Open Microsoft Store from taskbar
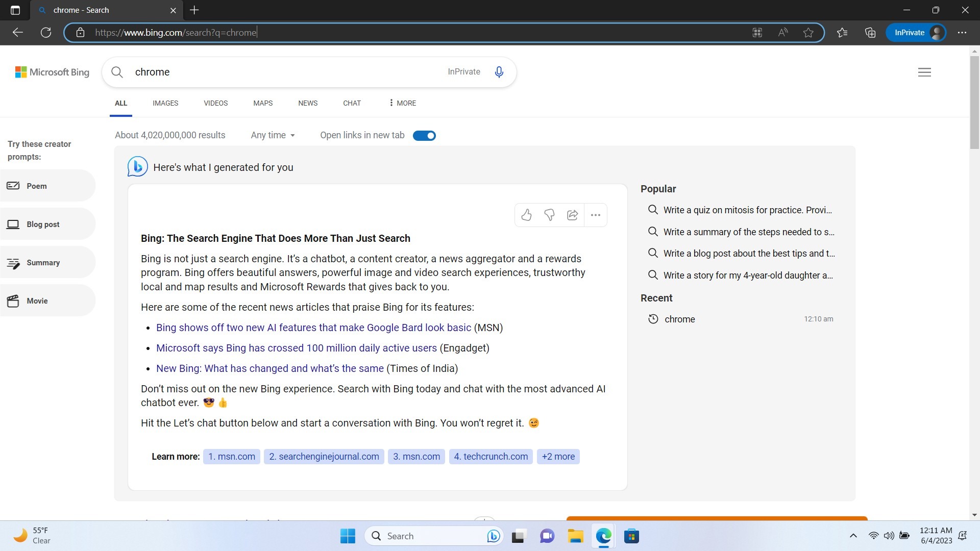This screenshot has height=551, width=980. point(631,536)
